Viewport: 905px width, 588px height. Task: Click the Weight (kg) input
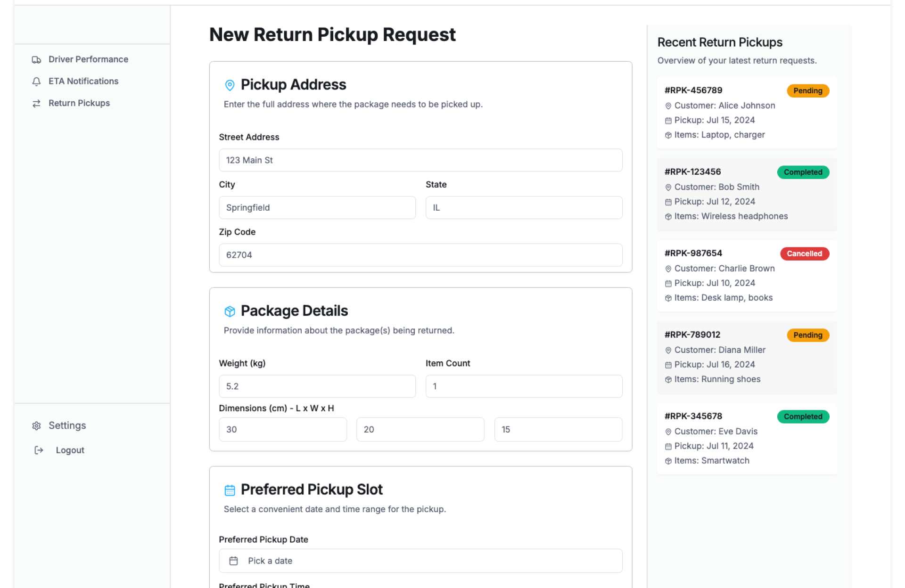point(317,386)
